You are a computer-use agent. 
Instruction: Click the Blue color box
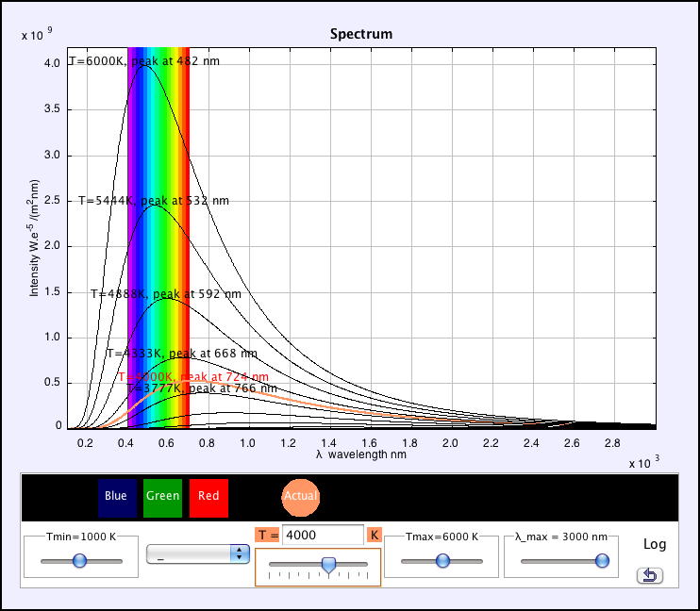tap(116, 497)
